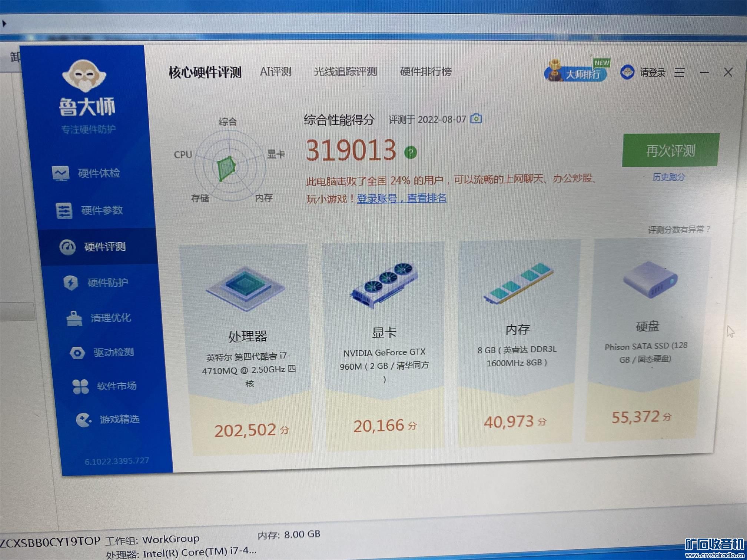The width and height of the screenshot is (747, 560).
Task: Click 评测于 2022-08-07 date text
Action: point(427,119)
